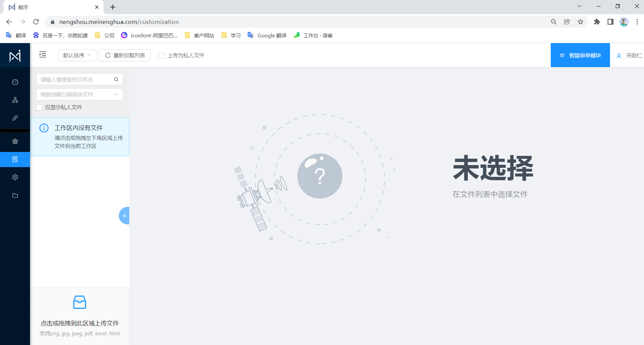Go back with browser back arrow
The image size is (644, 345).
pos(9,22)
